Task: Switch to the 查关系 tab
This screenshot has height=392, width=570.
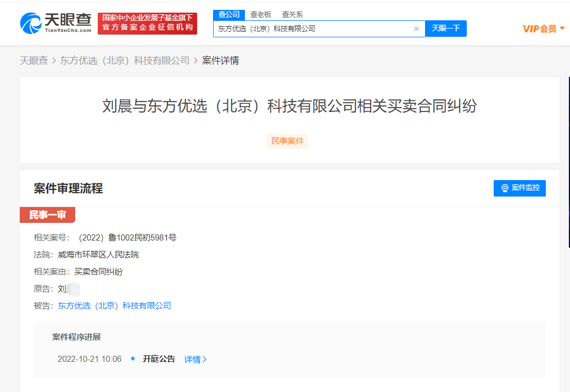Action: pyautogui.click(x=292, y=14)
